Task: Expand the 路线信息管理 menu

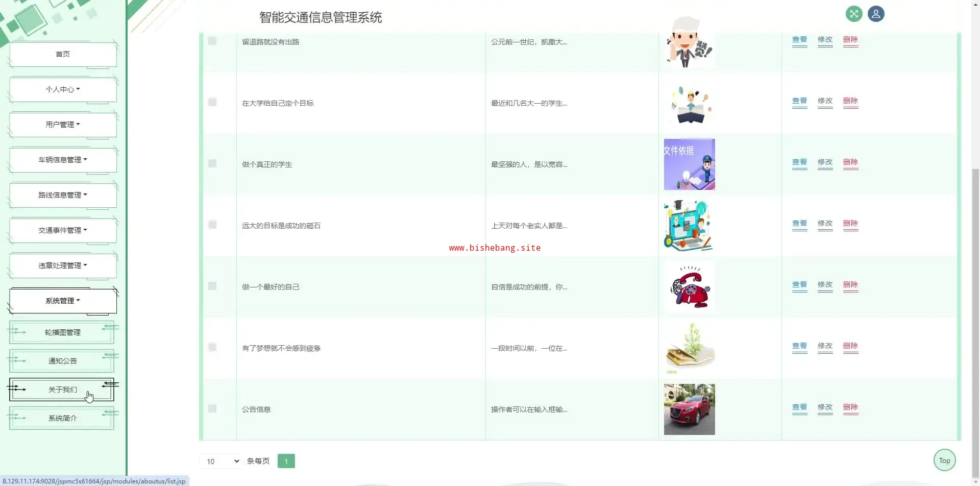Action: (63, 195)
